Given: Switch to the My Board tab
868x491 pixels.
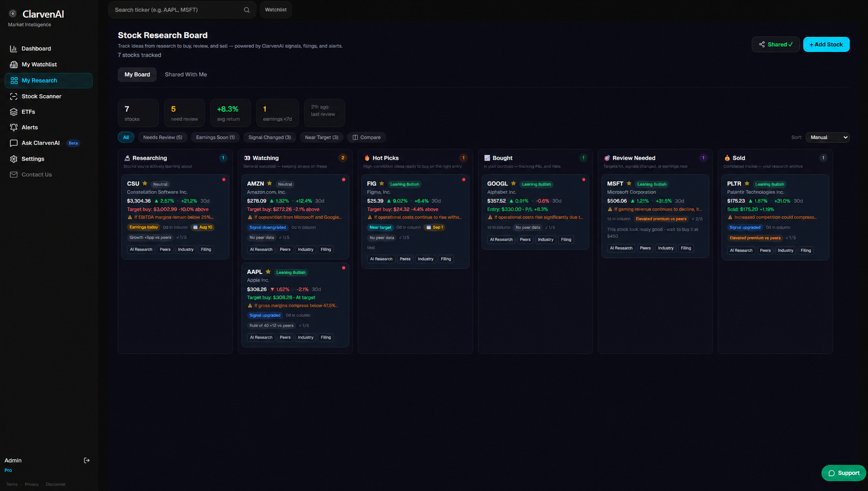Looking at the screenshot, I should point(137,74).
